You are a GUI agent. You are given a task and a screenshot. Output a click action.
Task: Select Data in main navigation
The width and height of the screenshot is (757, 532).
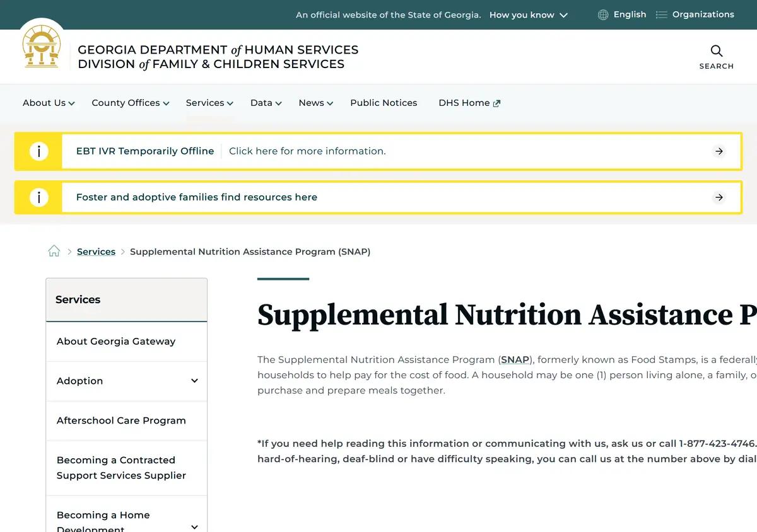point(261,103)
